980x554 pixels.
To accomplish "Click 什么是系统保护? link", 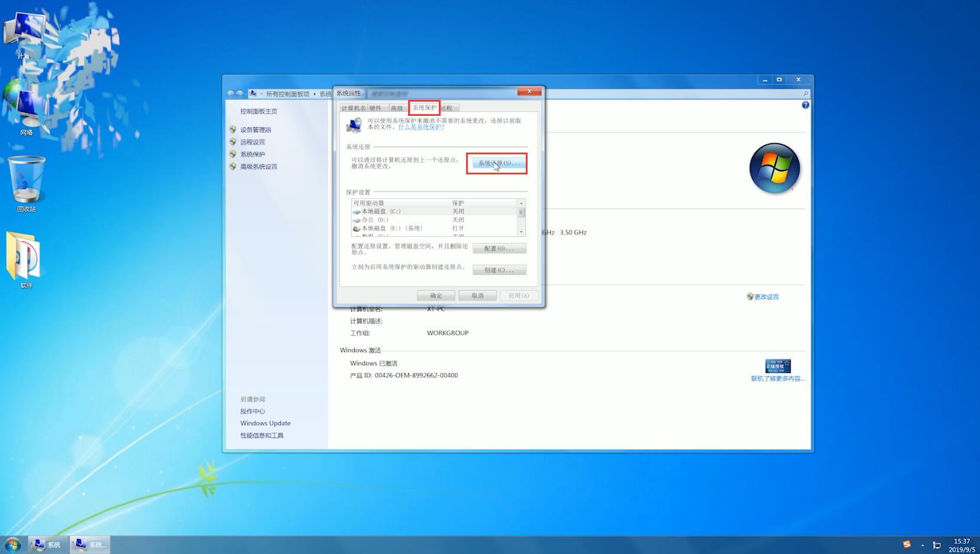I will coord(421,127).
